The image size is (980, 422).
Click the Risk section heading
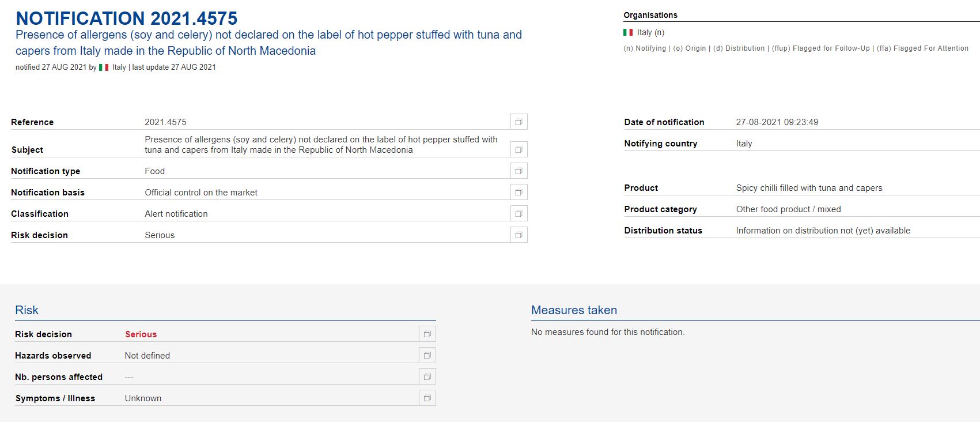(27, 310)
